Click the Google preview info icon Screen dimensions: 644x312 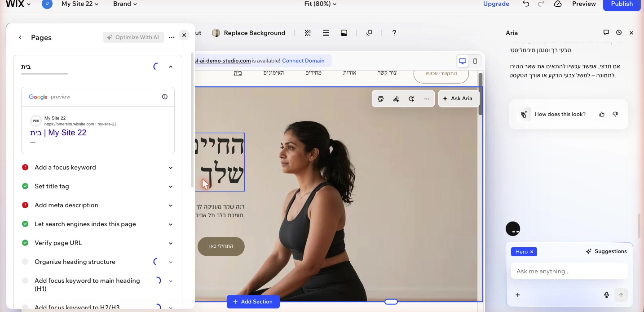click(x=165, y=97)
